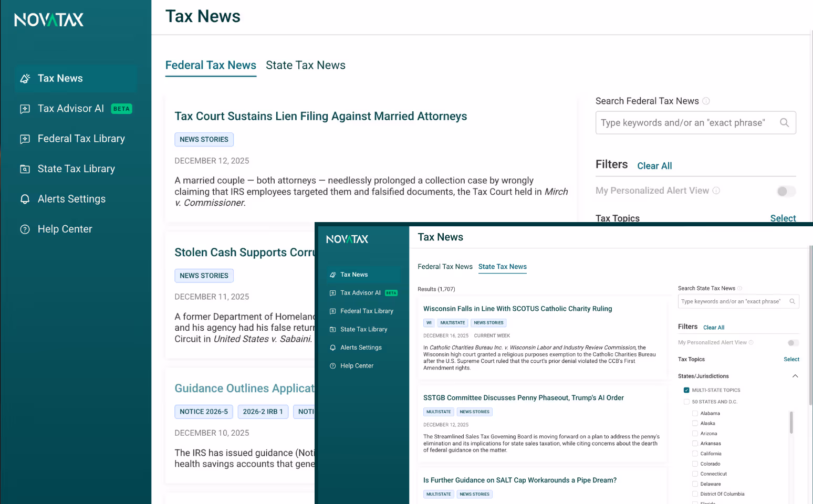Open the Federal Tax News tab in the main window
The image size is (813, 504).
211,66
